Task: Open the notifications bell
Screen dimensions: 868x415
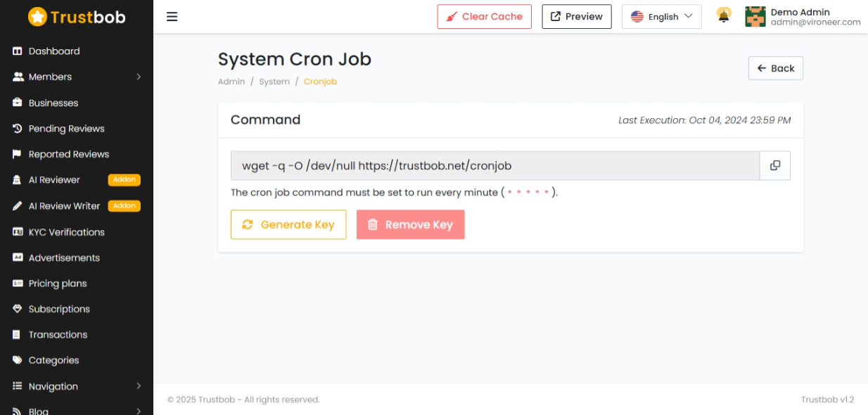Action: click(724, 16)
